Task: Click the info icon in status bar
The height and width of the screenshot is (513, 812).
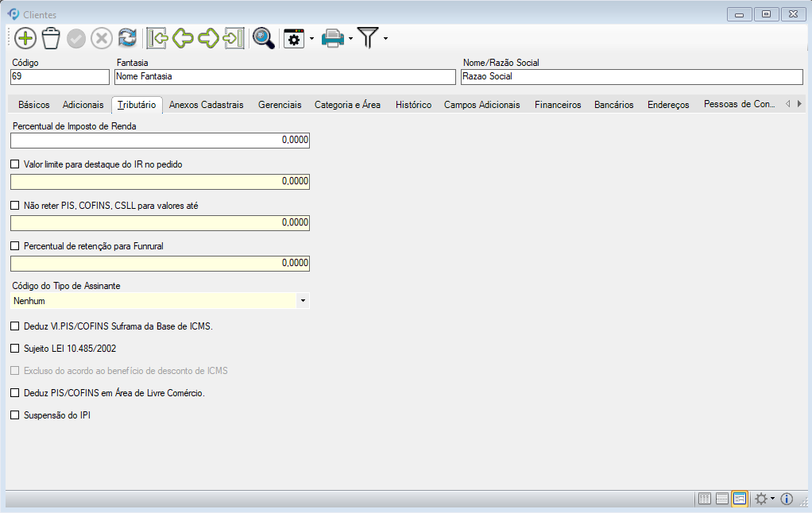Action: pos(787,499)
